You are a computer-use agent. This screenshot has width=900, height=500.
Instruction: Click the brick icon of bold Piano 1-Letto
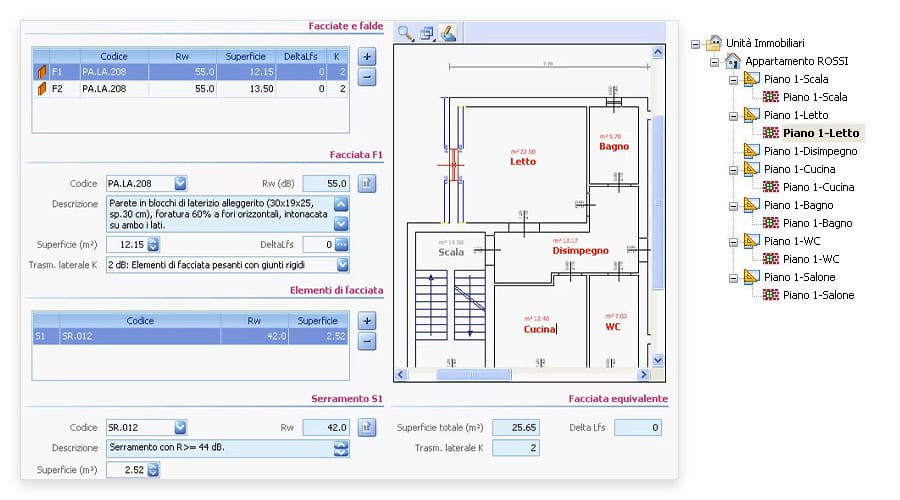coord(770,133)
